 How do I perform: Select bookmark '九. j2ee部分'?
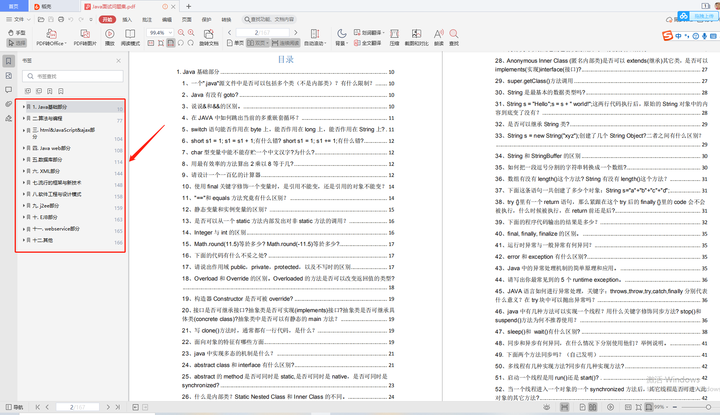(x=45, y=206)
